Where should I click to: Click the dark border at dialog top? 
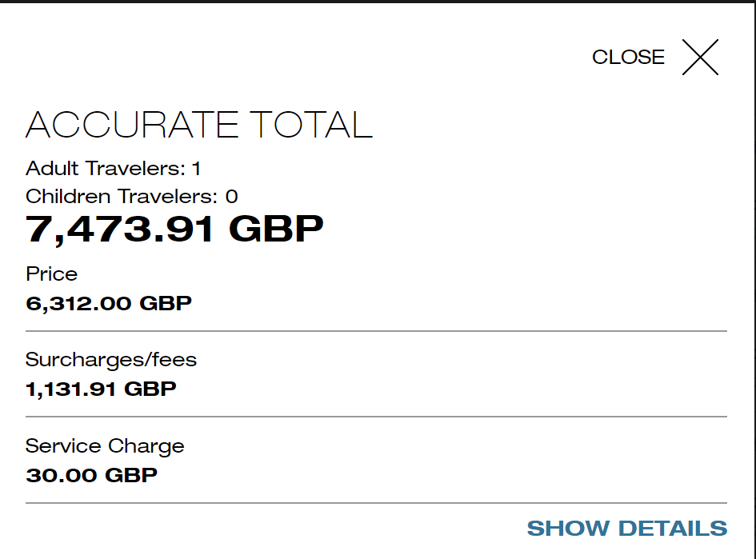tap(378, 2)
